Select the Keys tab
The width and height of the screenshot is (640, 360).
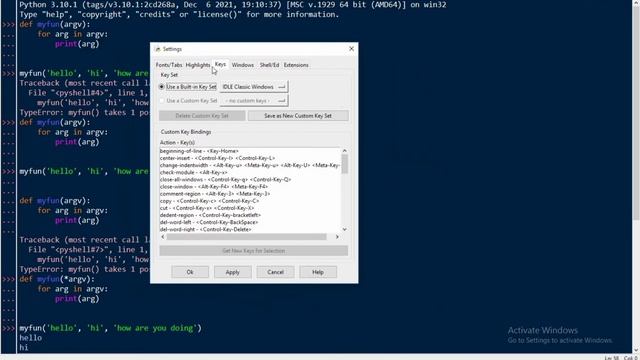pos(220,64)
